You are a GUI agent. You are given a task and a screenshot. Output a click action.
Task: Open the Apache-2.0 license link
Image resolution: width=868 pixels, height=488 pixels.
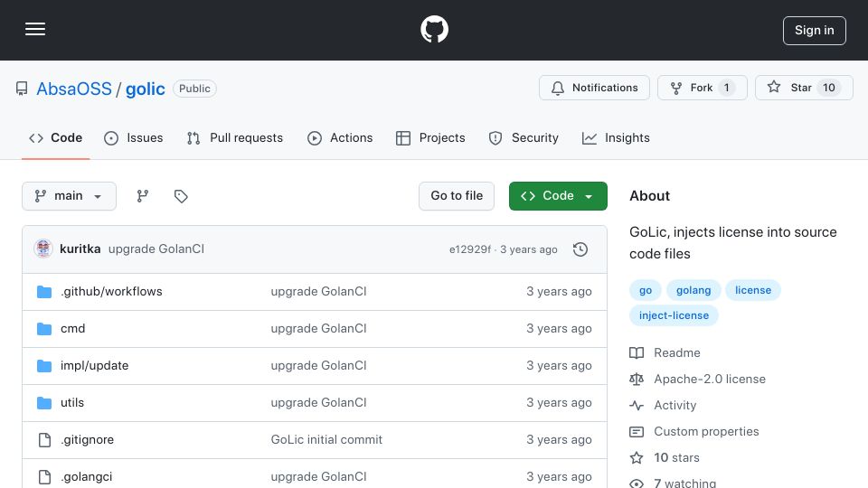tap(710, 379)
